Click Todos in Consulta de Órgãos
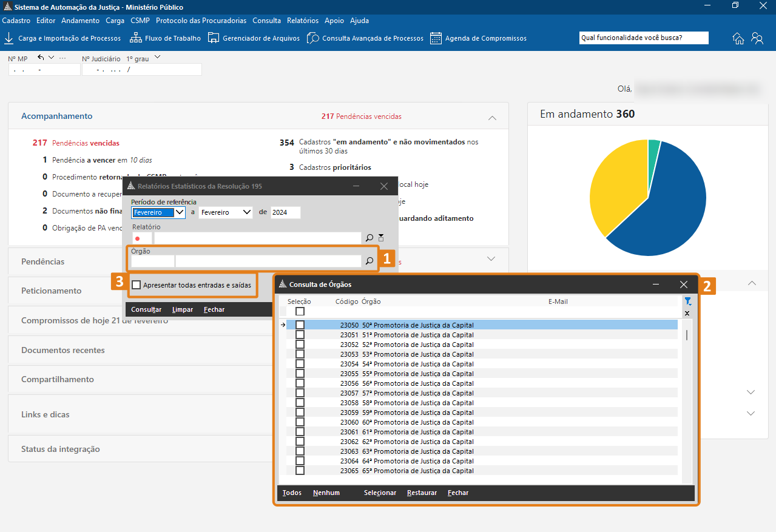Viewport: 776px width, 532px height. 292,493
